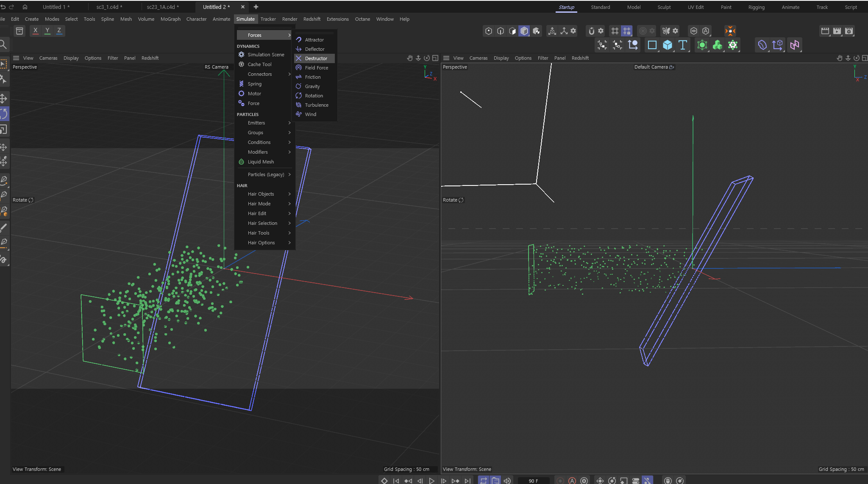Select the Scale tool in left toolbar

pos(4,130)
